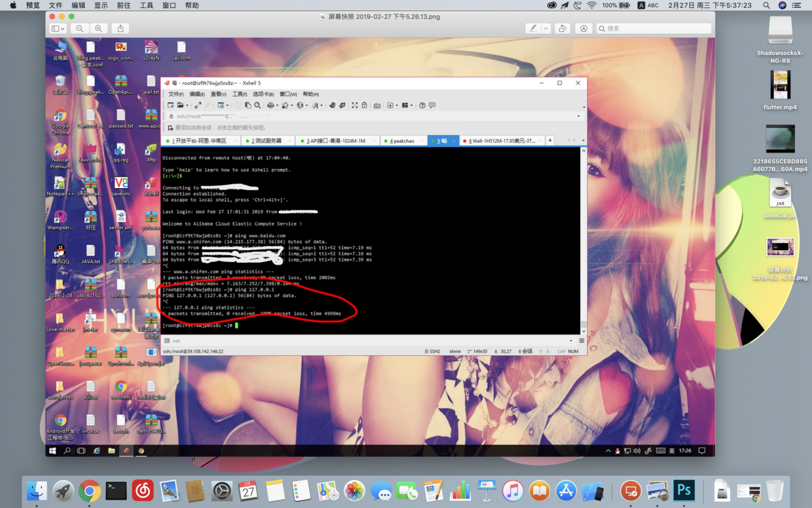The width and height of the screenshot is (812, 508).
Task: Open NetEase Cloud Music from the Dock
Action: pyautogui.click(x=143, y=490)
